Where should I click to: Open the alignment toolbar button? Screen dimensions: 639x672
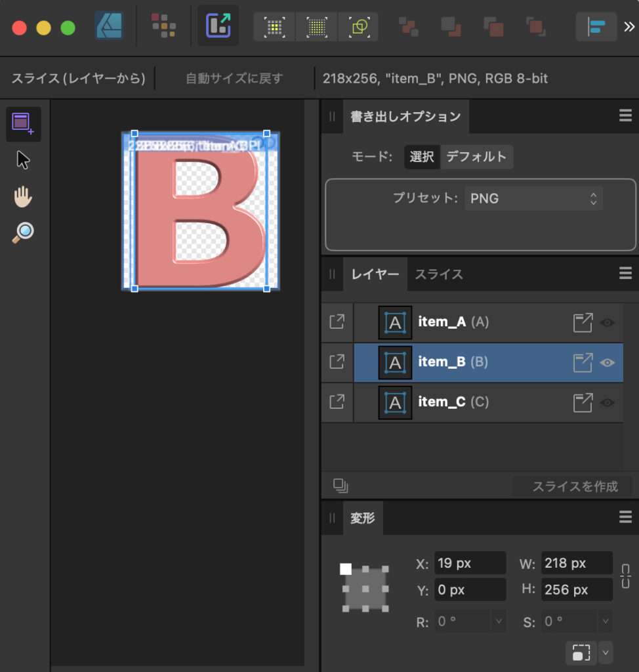(x=596, y=27)
